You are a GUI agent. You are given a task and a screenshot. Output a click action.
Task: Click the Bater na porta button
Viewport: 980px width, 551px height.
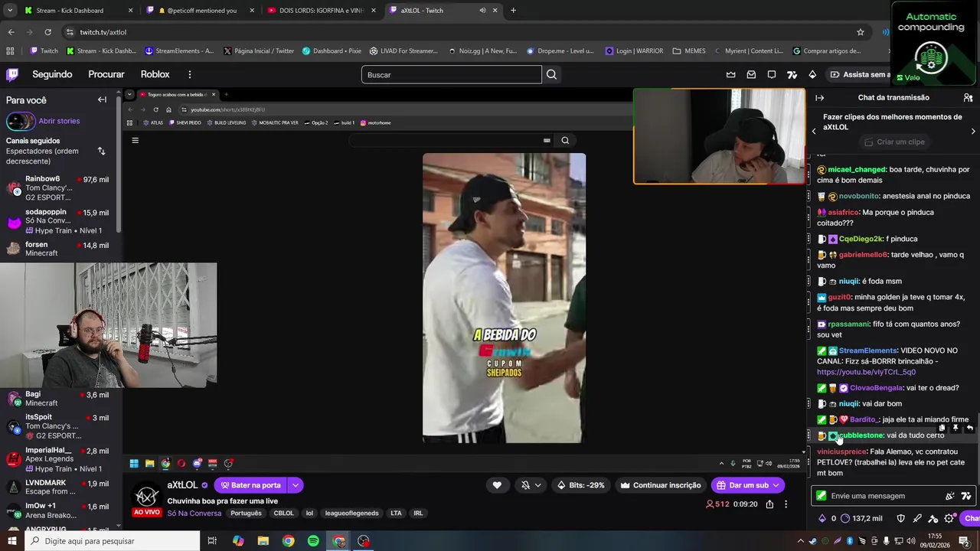click(x=251, y=485)
